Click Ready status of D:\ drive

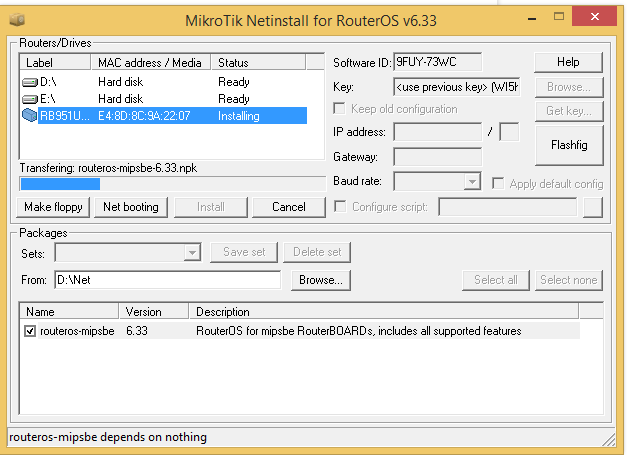(234, 82)
